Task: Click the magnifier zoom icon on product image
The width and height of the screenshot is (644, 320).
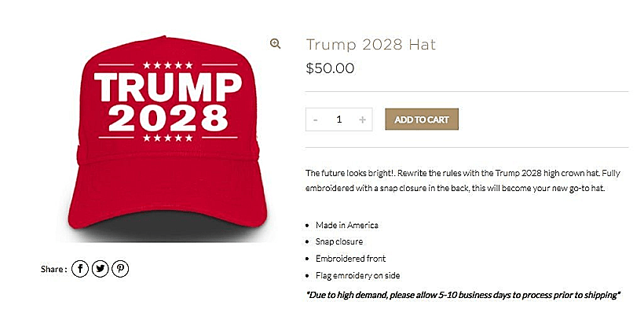Action: click(x=275, y=43)
